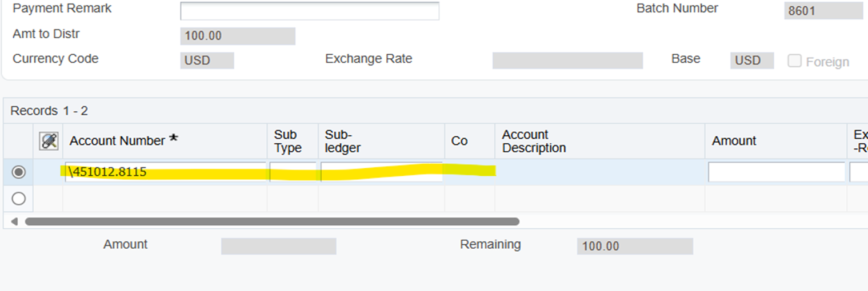
Task: Click the Batch Number field 8601
Action: [823, 11]
